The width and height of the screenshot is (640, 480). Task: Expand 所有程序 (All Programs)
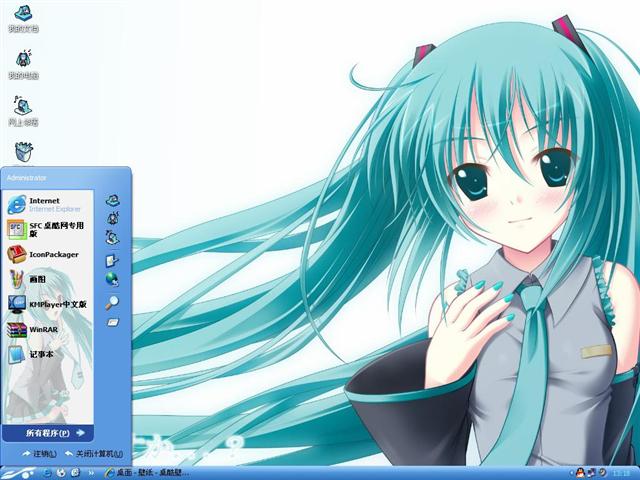click(x=48, y=433)
